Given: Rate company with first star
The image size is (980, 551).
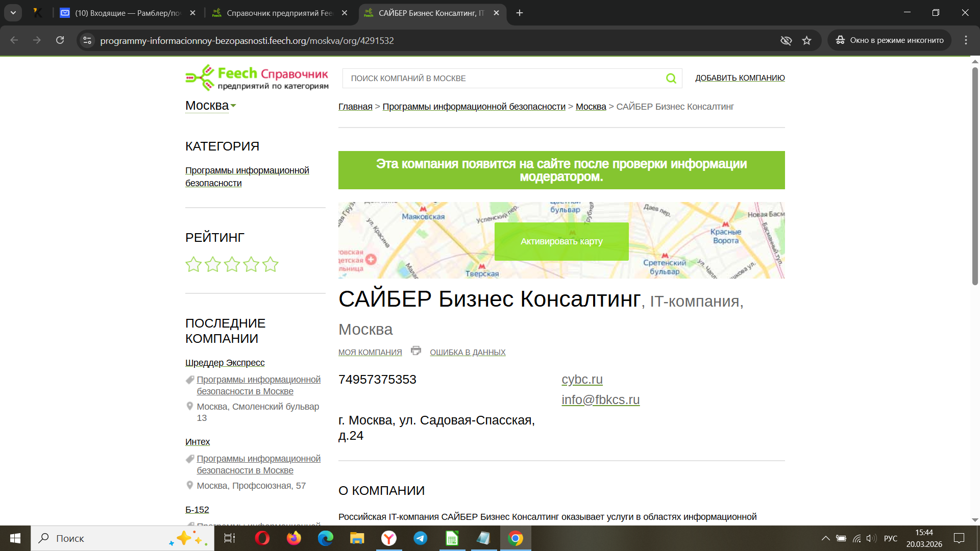Looking at the screenshot, I should coord(193,264).
